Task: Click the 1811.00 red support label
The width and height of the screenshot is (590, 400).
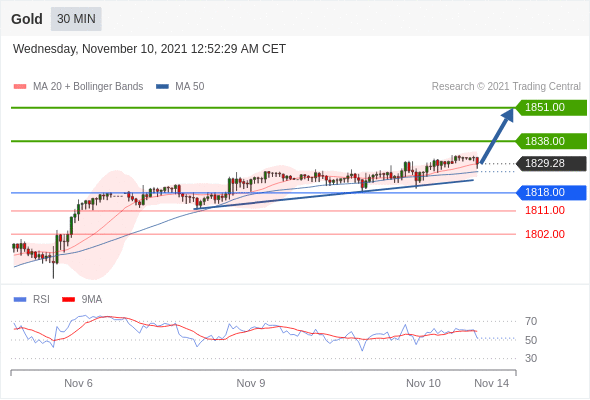Action: coord(545,210)
